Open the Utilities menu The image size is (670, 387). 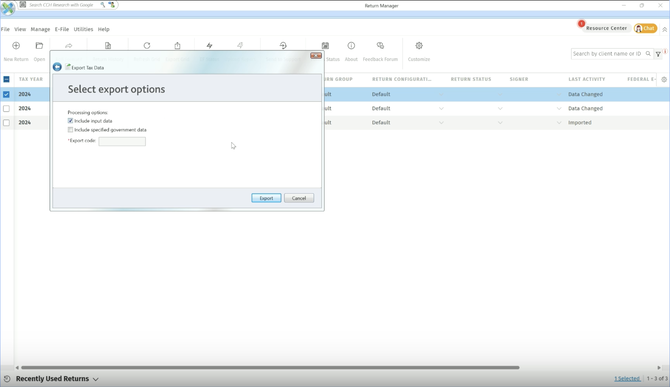(83, 29)
